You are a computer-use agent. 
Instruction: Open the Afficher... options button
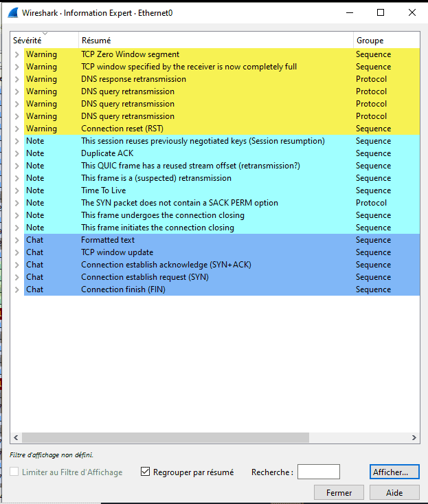394,472
